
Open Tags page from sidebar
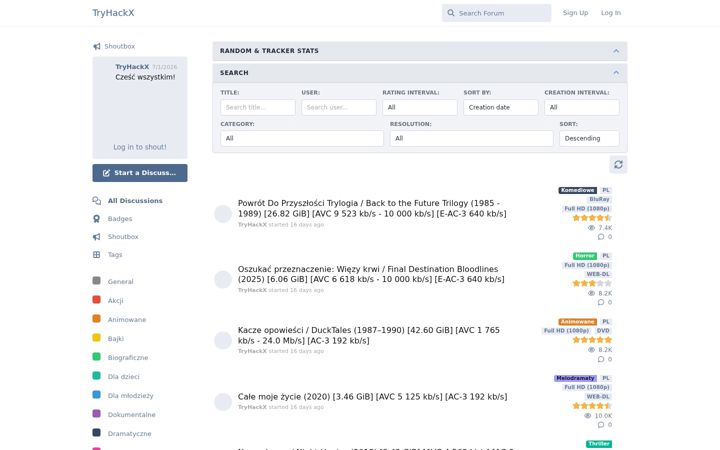[x=115, y=254]
